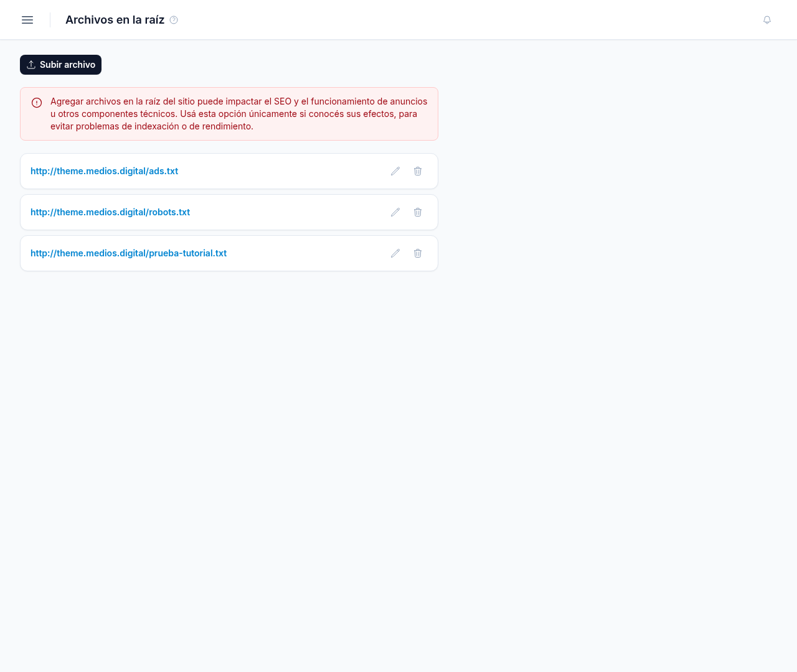Edit the robots.txt file
797x672 pixels.
tap(395, 212)
